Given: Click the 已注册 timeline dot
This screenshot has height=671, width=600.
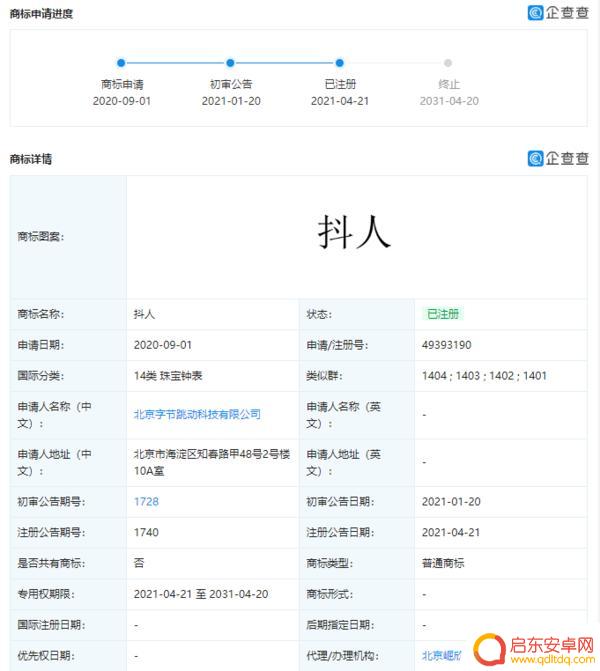Looking at the screenshot, I should 340,63.
